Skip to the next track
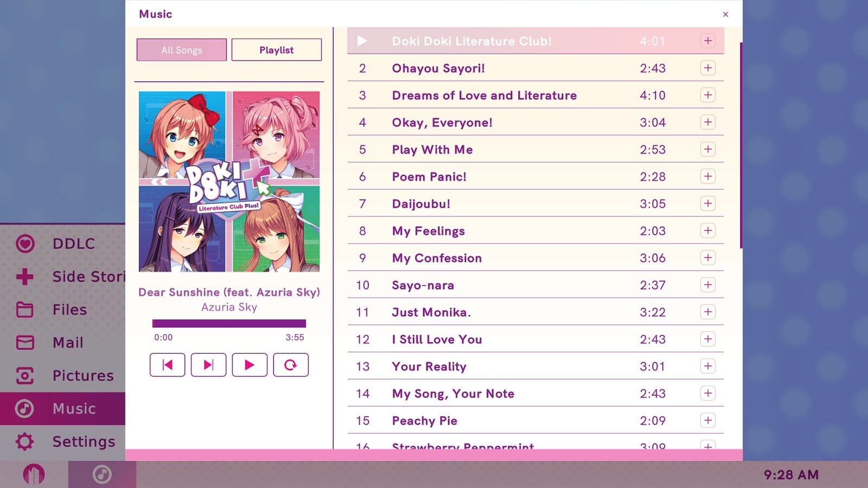 point(208,364)
